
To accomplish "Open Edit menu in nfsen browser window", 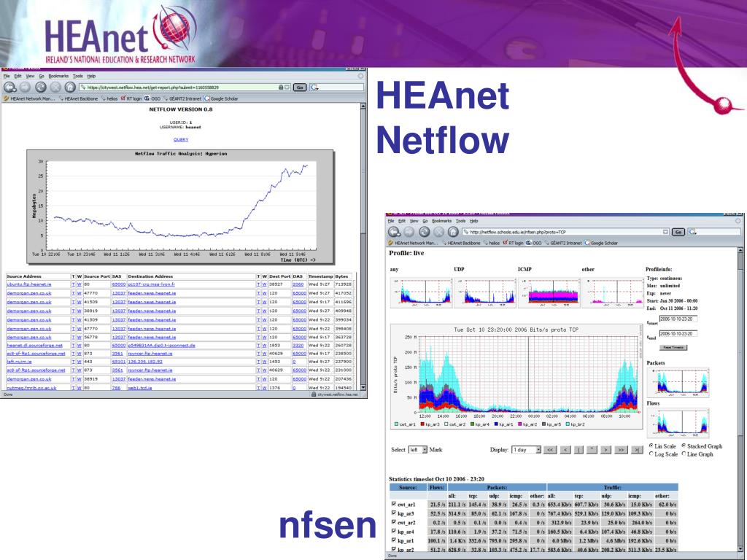I will (x=402, y=221).
